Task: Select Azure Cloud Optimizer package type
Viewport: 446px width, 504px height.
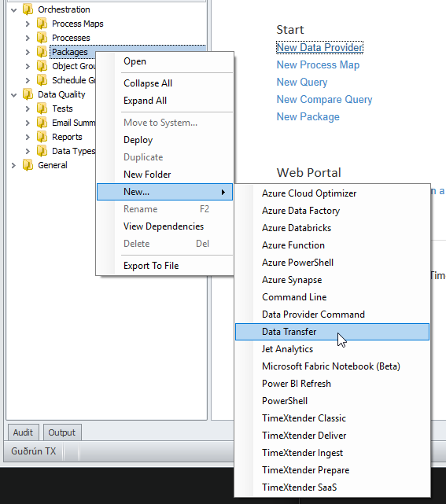Action: point(333,193)
